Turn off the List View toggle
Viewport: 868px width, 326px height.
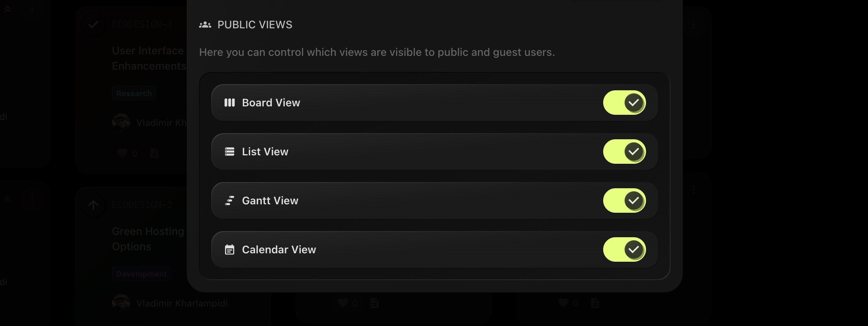coord(624,152)
